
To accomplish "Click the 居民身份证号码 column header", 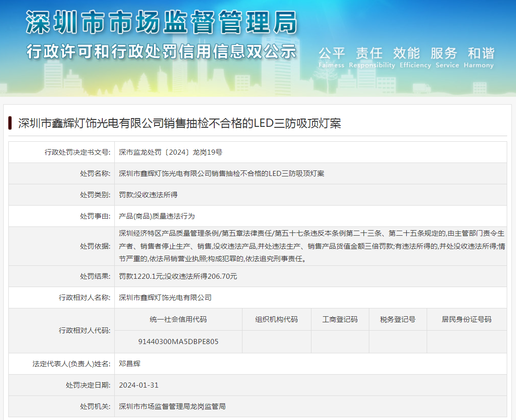I will click(x=466, y=320).
